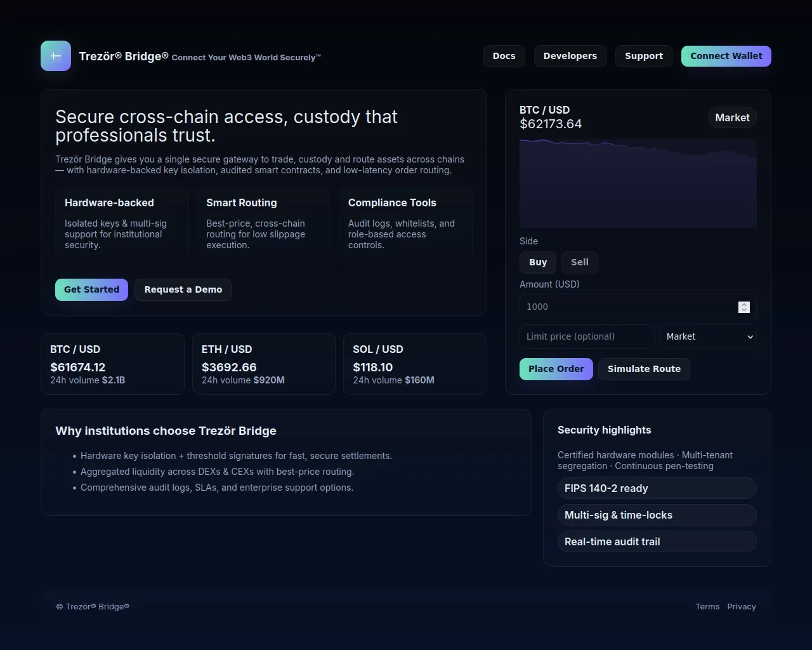Click the Real-time audit trail pill
This screenshot has height=650, width=812.
657,541
